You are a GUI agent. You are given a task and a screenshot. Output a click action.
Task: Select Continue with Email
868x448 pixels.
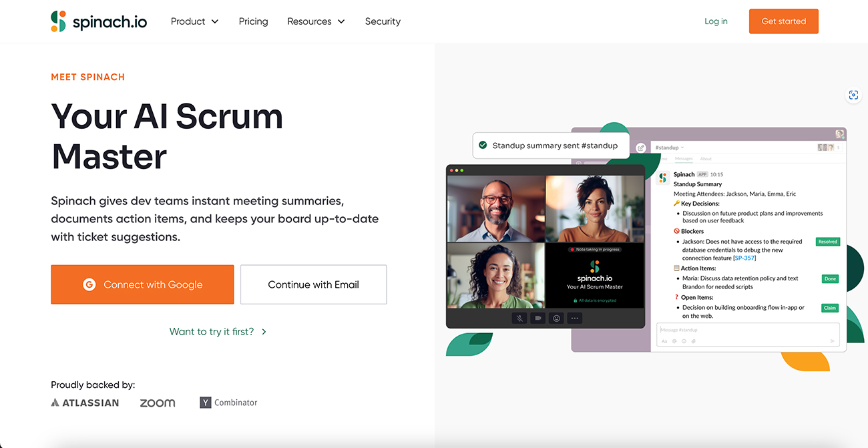pyautogui.click(x=313, y=284)
